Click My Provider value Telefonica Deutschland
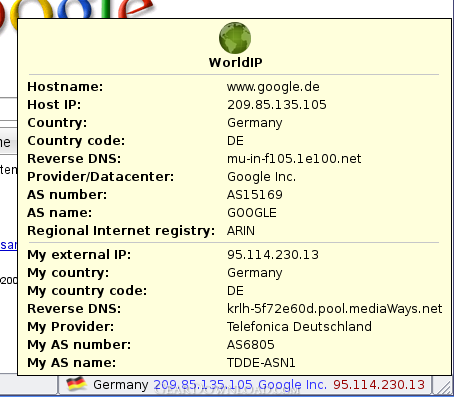This screenshot has height=397, width=454. (x=299, y=327)
